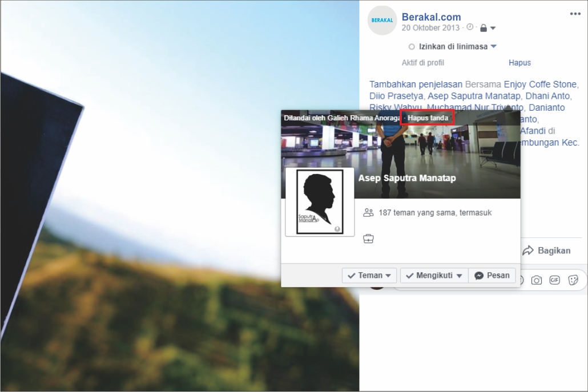Open the camera icon to attach a photo

[x=537, y=280]
